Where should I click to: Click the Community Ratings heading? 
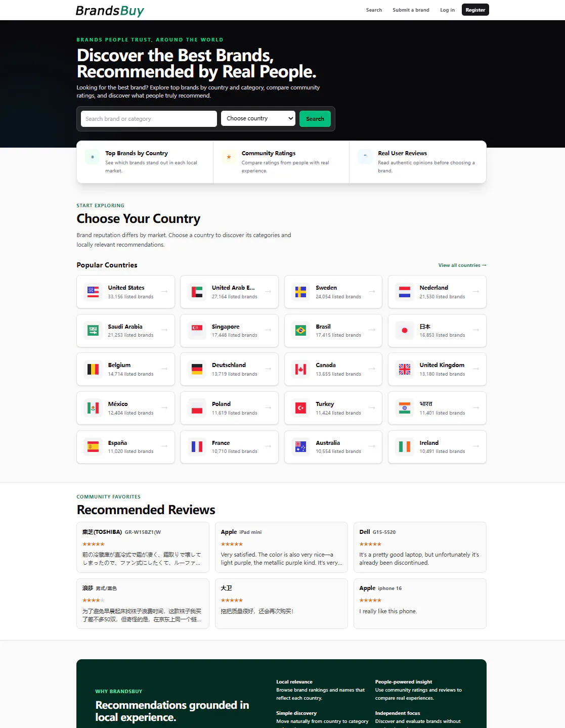pos(269,153)
